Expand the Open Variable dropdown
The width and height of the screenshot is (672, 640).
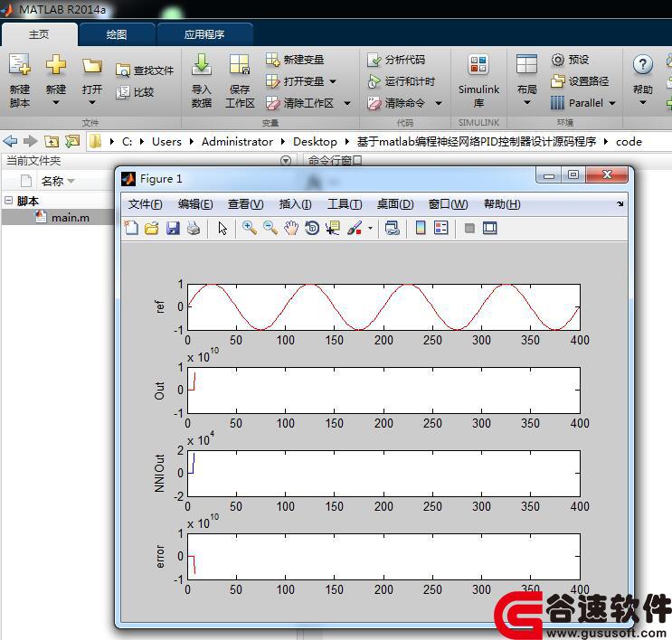tap(333, 81)
